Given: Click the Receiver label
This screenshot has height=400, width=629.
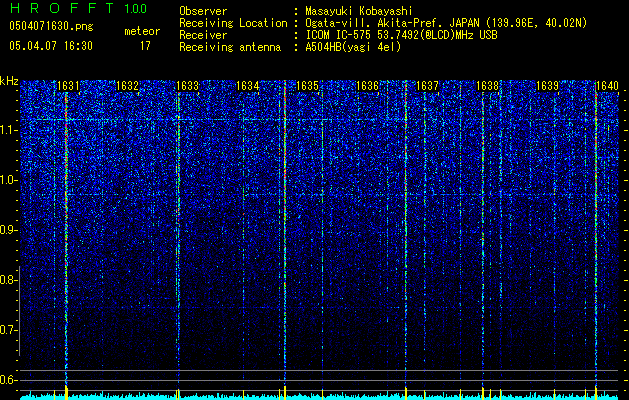Looking at the screenshot, I should click(203, 35).
